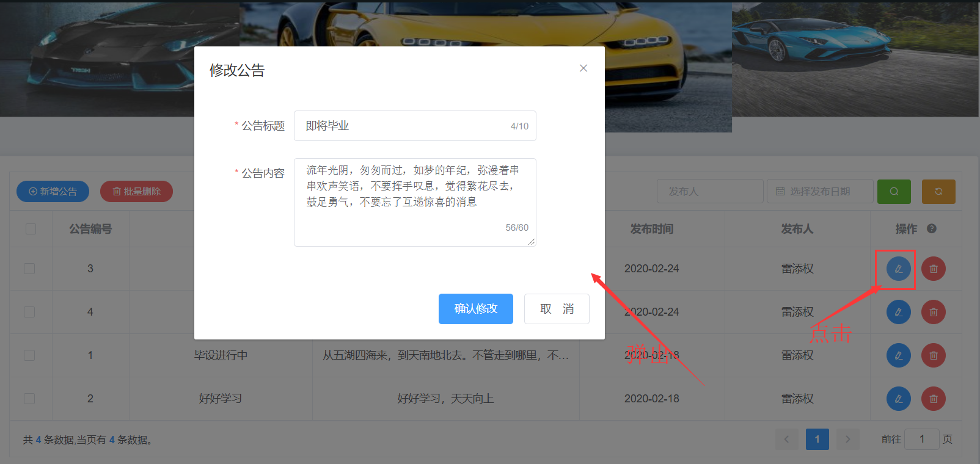Click the edit icon for announcement 4
The image size is (980, 464).
point(898,312)
